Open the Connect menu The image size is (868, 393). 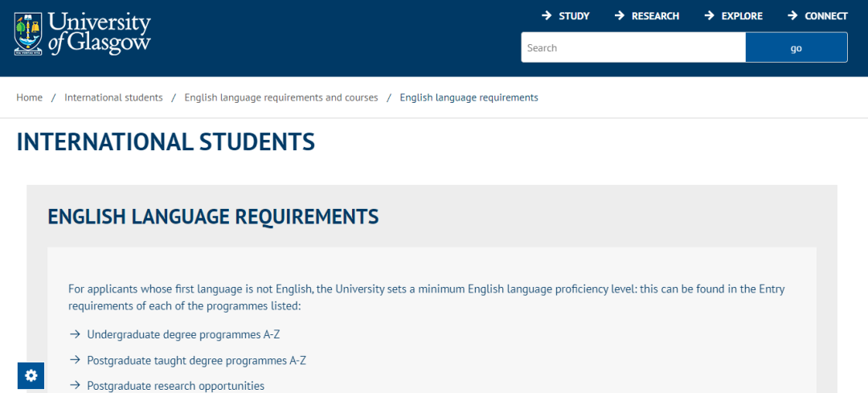click(817, 16)
